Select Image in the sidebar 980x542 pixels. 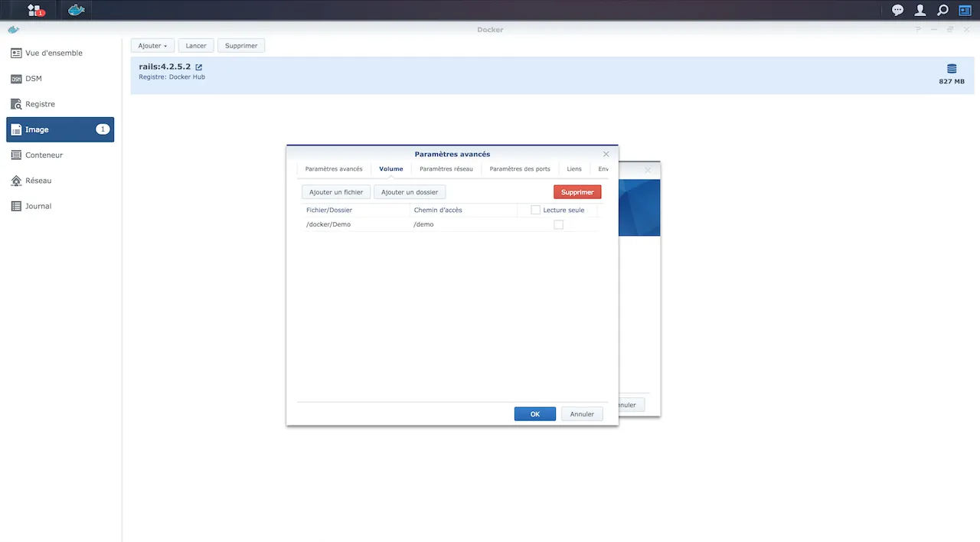[x=60, y=129]
